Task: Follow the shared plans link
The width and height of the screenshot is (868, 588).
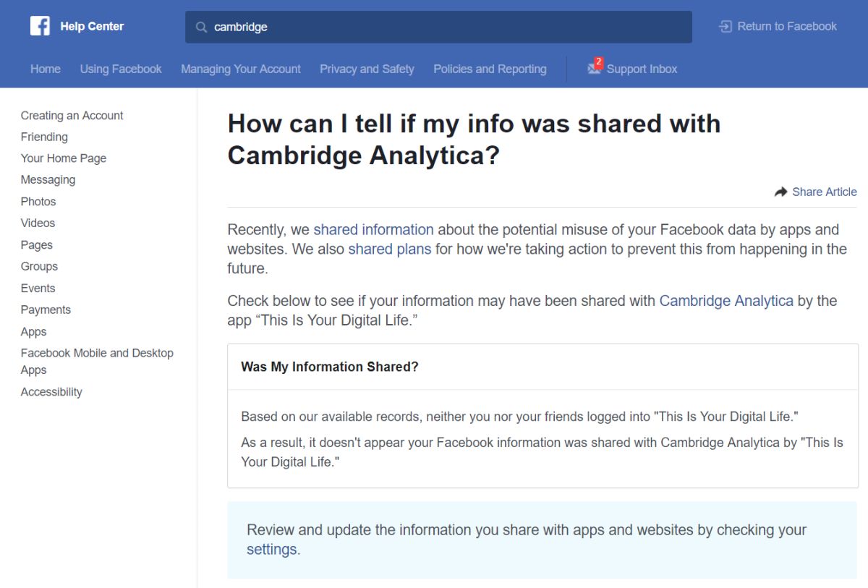Action: tap(389, 249)
